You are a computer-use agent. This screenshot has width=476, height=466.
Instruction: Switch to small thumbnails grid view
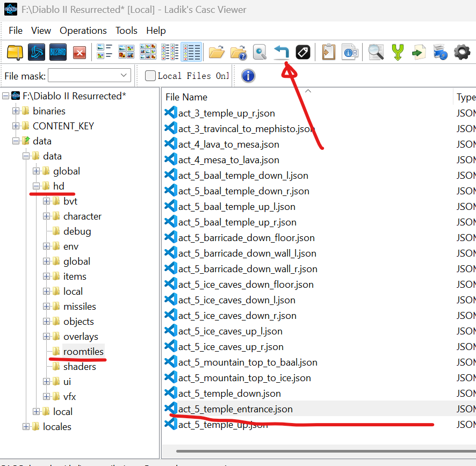click(148, 52)
